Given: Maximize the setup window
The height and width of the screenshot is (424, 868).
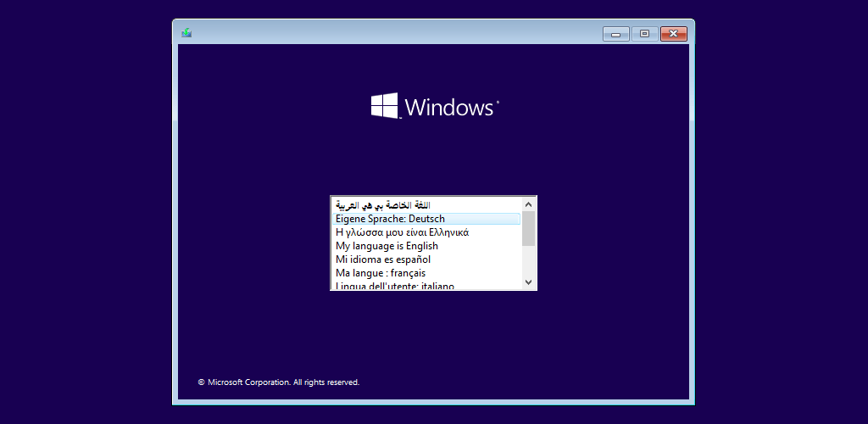Looking at the screenshot, I should click(x=644, y=34).
